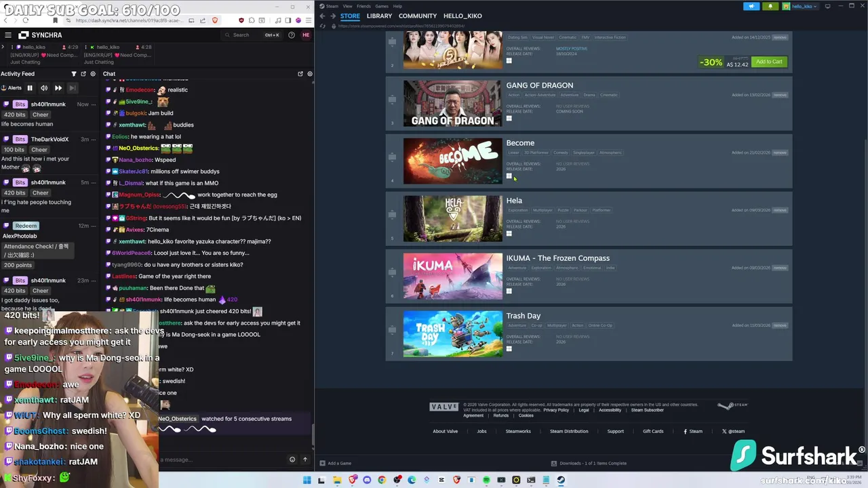868x488 pixels.
Task: Open the HELLO_KIKO profile tab
Action: [462, 16]
